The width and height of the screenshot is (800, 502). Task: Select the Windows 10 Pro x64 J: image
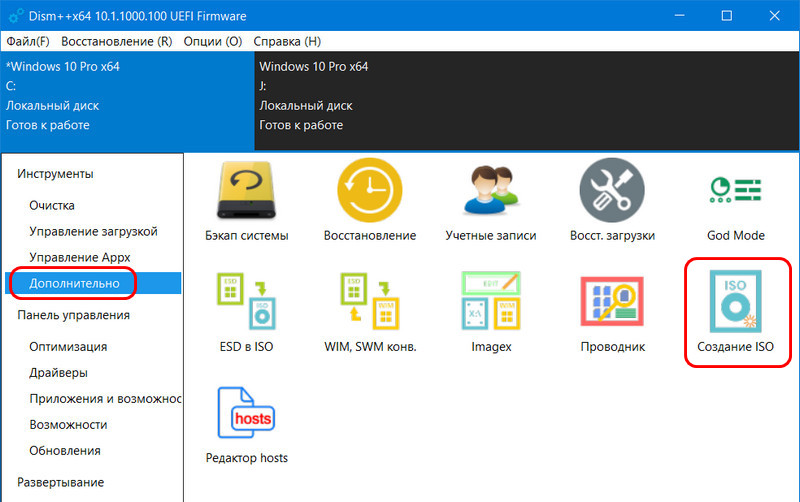point(527,100)
